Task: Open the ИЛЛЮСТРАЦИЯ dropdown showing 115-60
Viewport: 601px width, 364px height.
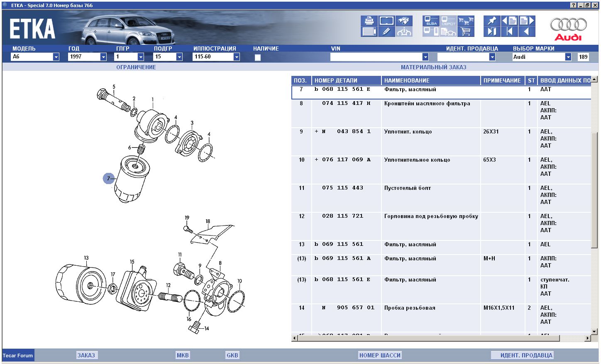Action: [237, 57]
